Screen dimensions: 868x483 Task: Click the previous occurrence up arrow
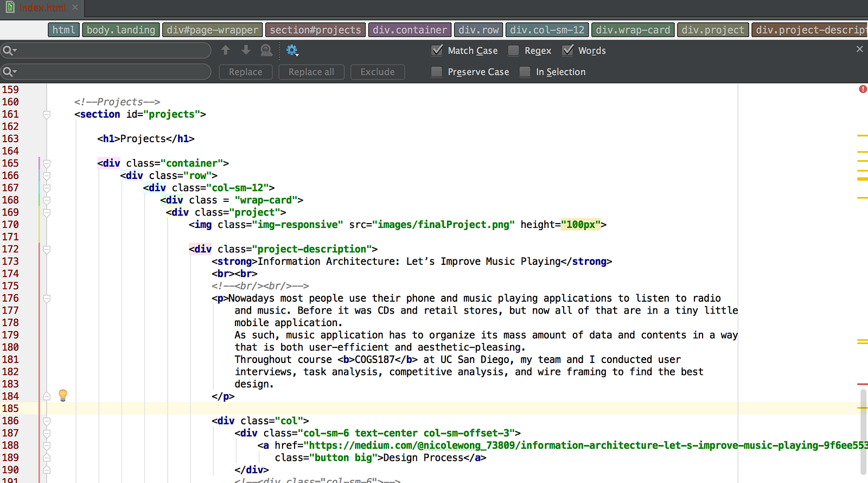click(226, 50)
